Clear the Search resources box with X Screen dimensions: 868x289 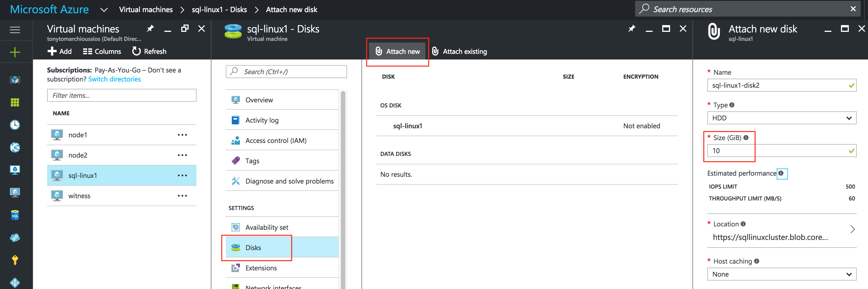853,9
